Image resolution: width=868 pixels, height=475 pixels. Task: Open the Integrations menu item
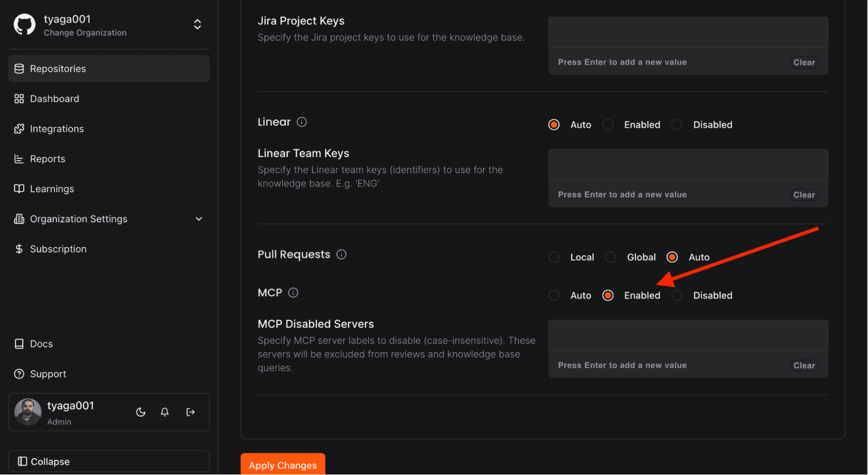click(x=57, y=129)
